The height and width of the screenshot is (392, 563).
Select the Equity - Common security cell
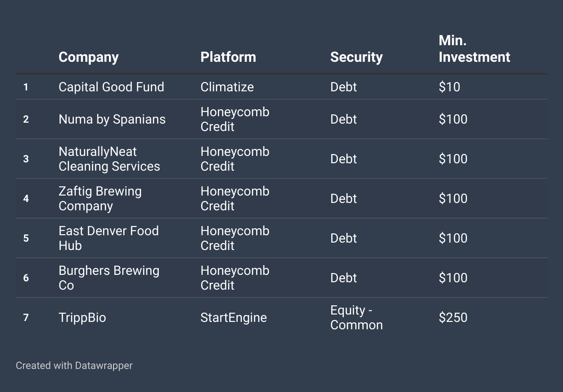coord(357,318)
